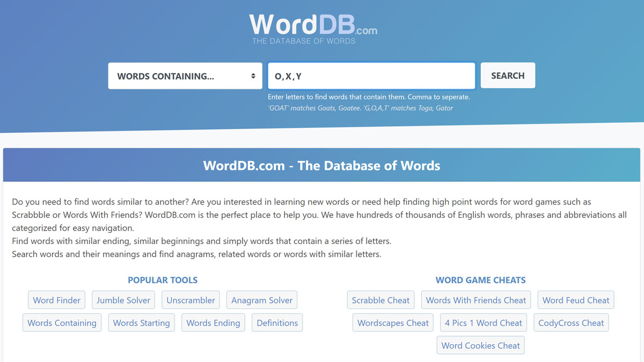Open the Words Starting tool
Screen dimensions: 644x362
(142, 323)
